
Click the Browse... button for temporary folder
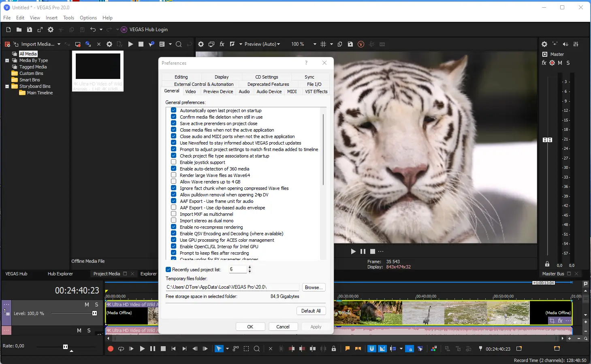314,287
